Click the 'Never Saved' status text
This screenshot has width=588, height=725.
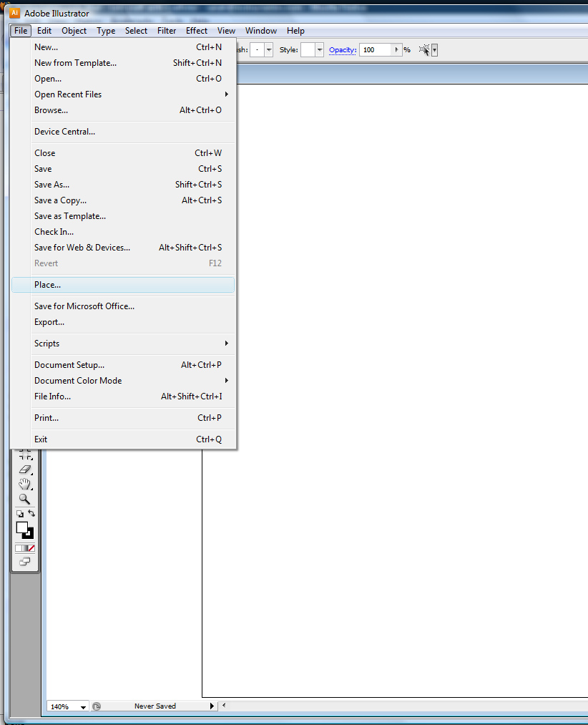[x=155, y=706]
